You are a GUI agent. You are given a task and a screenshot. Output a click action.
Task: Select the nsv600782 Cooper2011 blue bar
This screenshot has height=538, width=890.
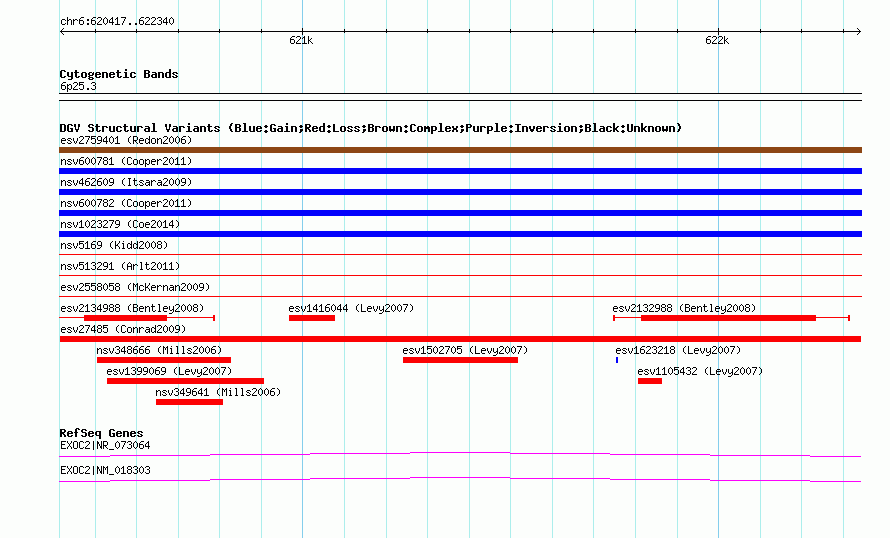coord(460,213)
